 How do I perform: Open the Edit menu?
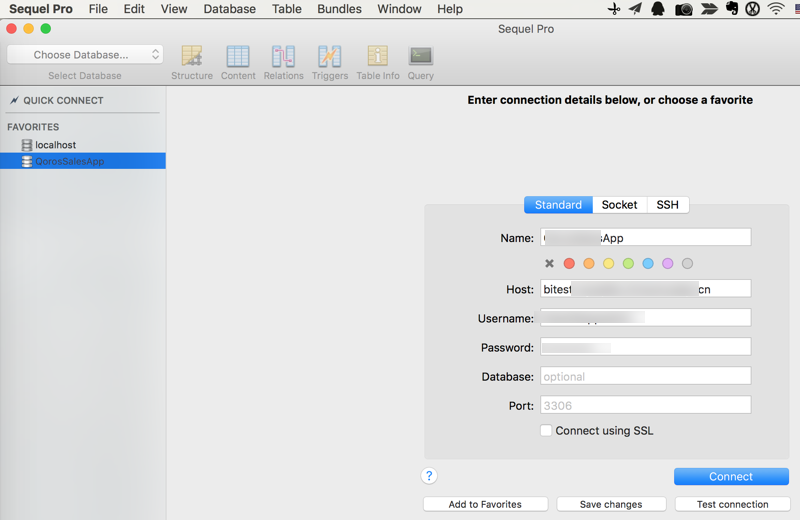[134, 9]
